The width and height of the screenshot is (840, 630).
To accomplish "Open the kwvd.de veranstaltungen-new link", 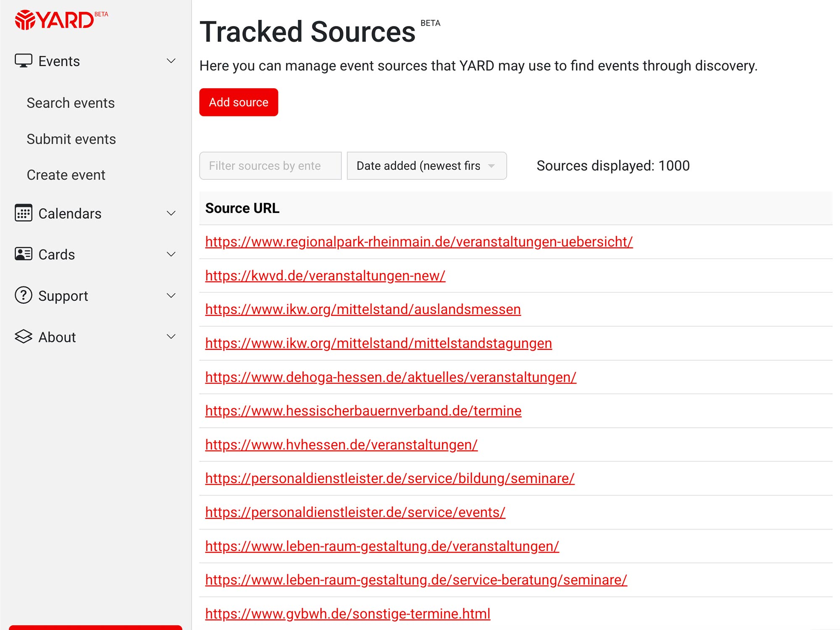I will click(325, 276).
